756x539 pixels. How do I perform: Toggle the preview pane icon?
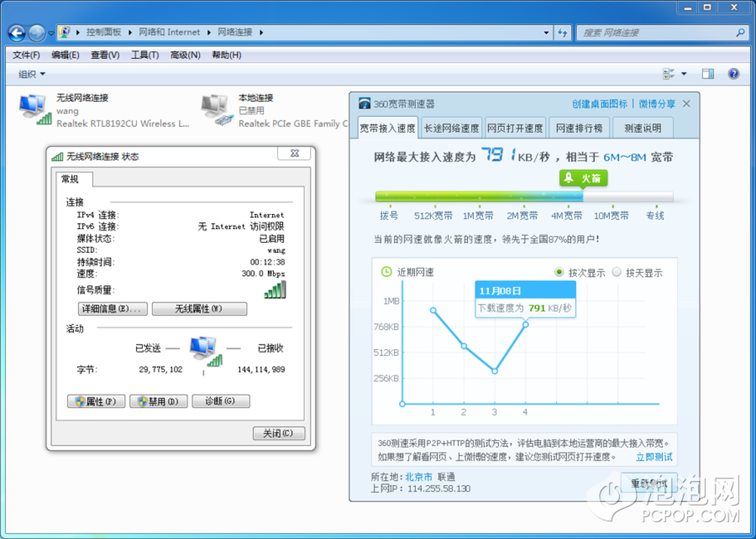point(708,74)
